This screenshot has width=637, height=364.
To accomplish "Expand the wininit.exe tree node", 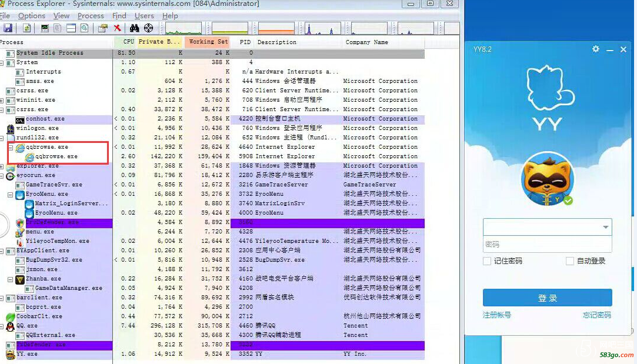I will click(2, 101).
